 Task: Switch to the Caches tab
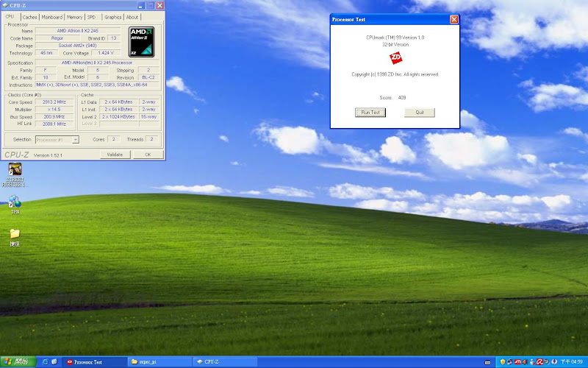tap(29, 16)
